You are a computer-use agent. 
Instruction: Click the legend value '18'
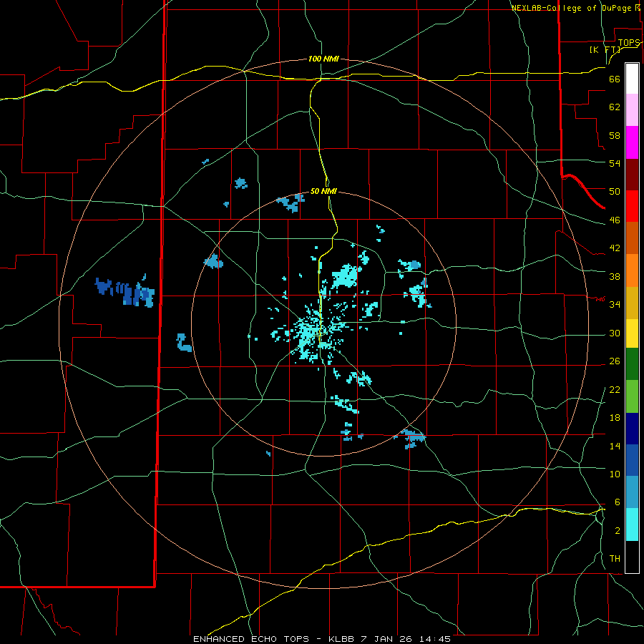[615, 418]
